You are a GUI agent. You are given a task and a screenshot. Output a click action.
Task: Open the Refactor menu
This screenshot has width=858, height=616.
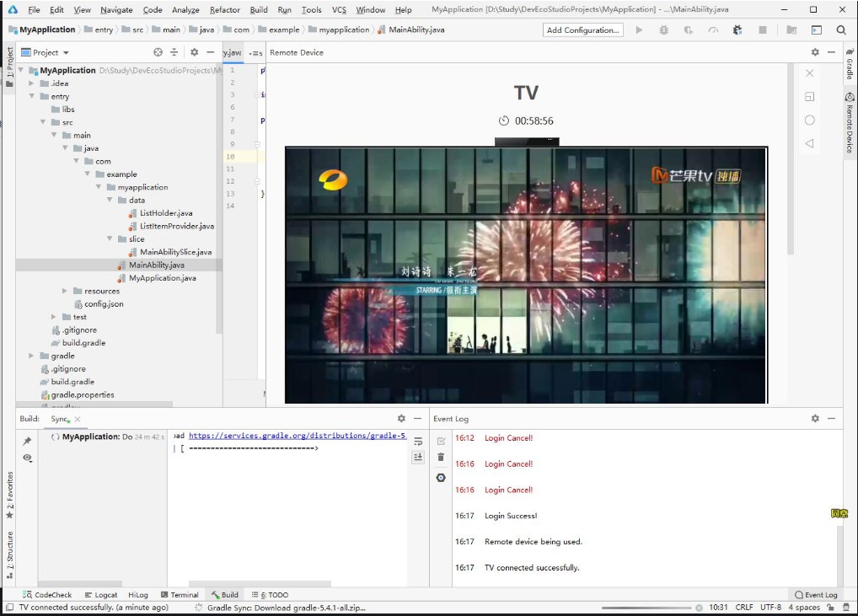click(224, 10)
